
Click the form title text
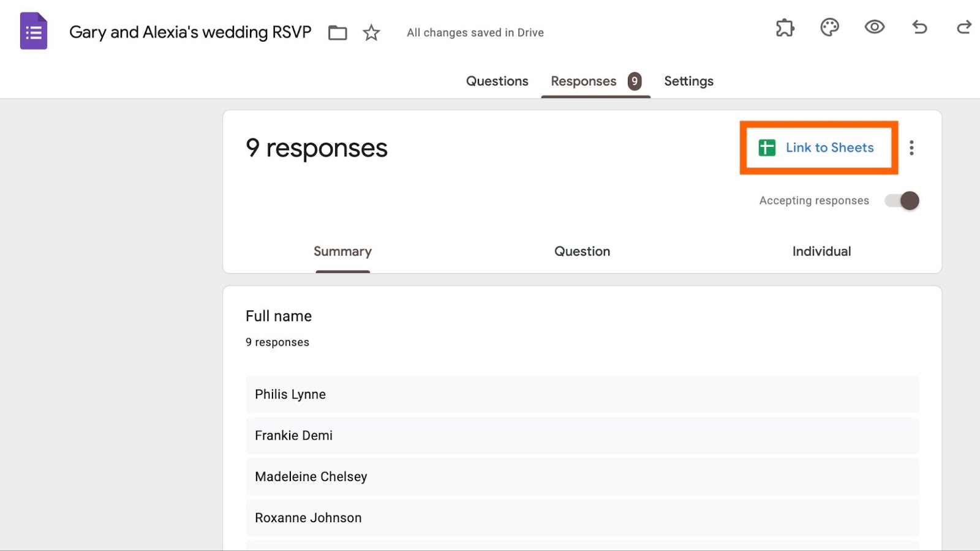pyautogui.click(x=190, y=32)
